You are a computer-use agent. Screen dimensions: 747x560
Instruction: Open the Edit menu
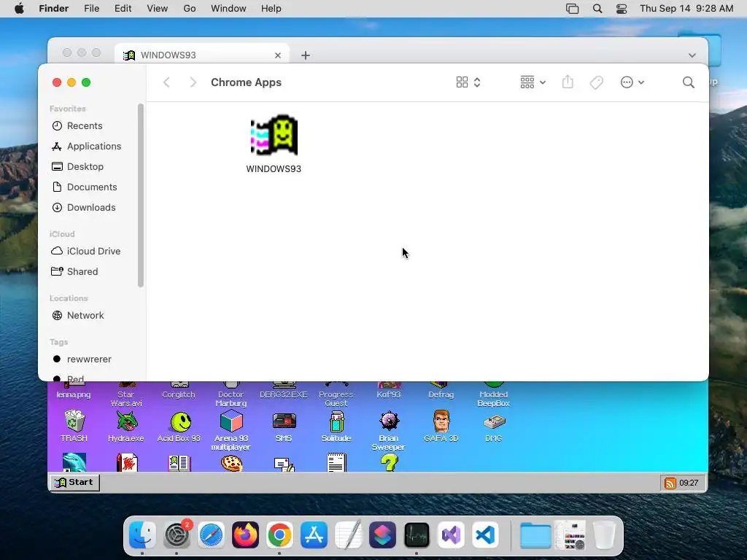123,9
